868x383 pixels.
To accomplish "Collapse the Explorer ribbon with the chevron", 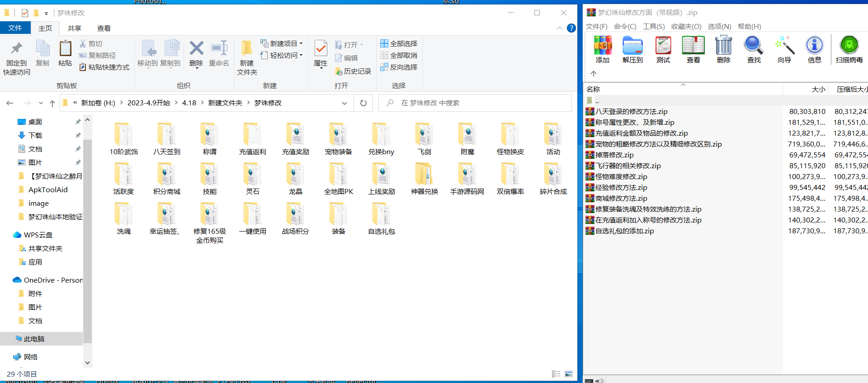I will pyautogui.click(x=560, y=28).
